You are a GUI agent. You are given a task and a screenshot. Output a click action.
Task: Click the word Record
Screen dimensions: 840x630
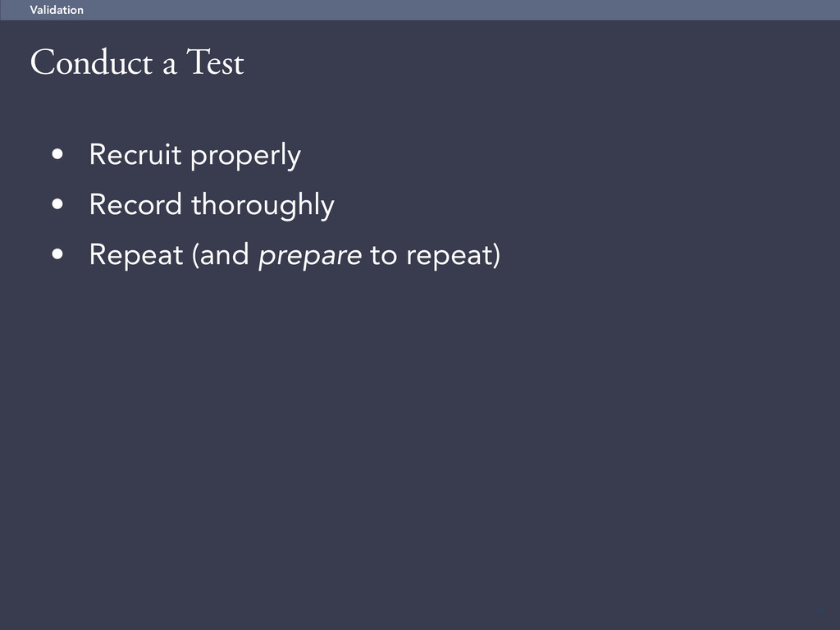click(135, 204)
